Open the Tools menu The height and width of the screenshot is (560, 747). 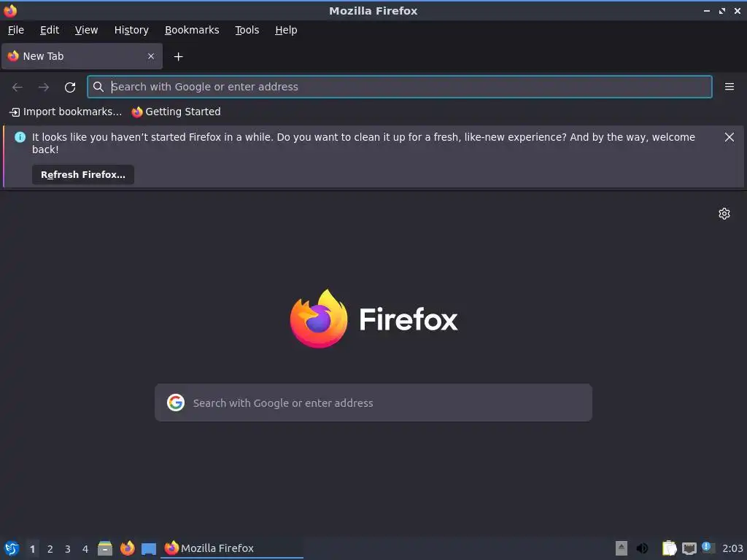point(247,30)
